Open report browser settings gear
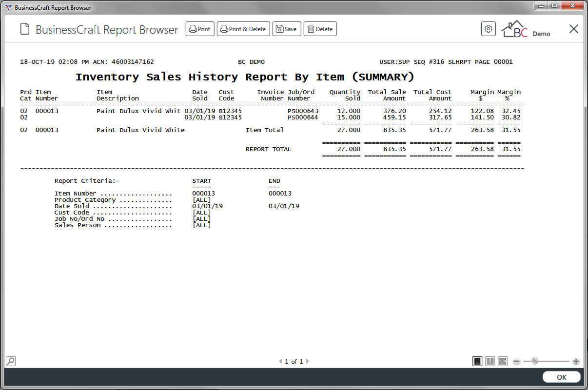The height and width of the screenshot is (390, 588). pos(489,29)
